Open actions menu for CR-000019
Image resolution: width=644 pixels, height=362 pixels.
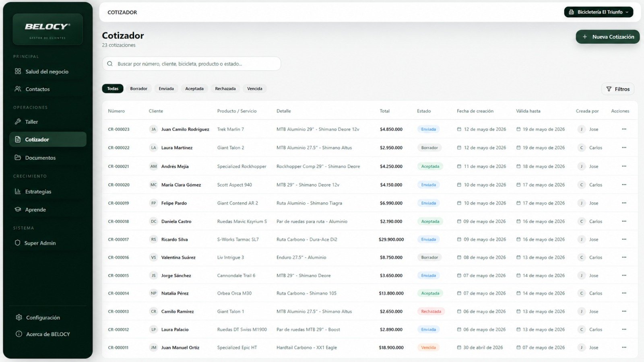624,203
